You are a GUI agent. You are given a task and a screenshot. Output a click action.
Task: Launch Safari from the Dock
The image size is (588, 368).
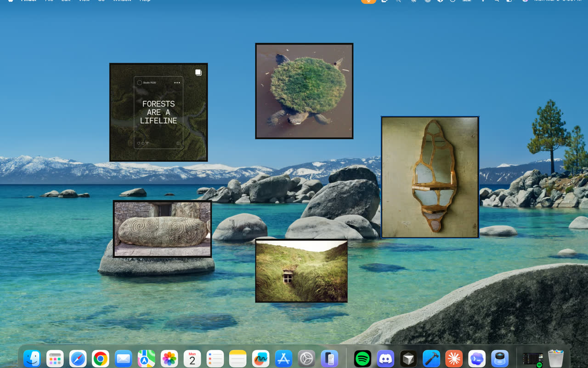pos(78,358)
